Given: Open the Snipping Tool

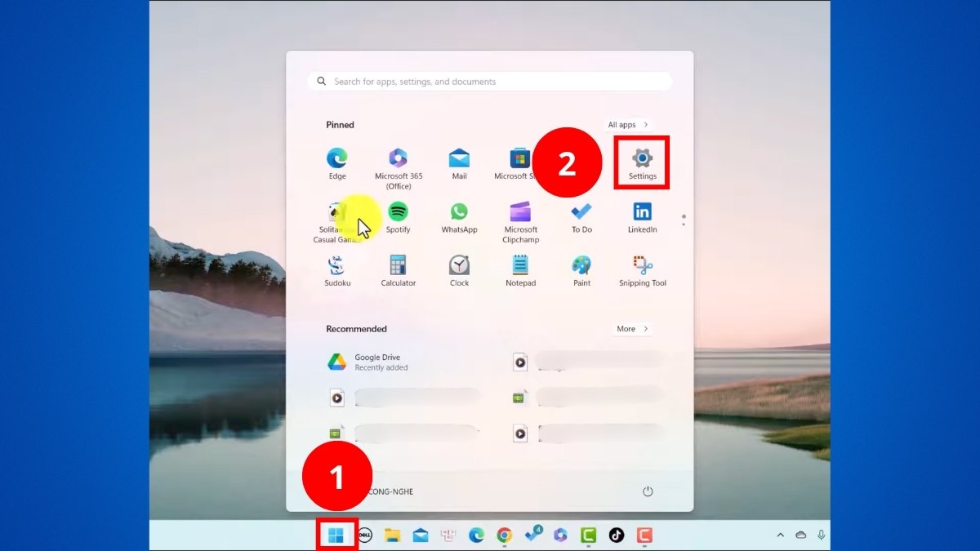Looking at the screenshot, I should [643, 271].
